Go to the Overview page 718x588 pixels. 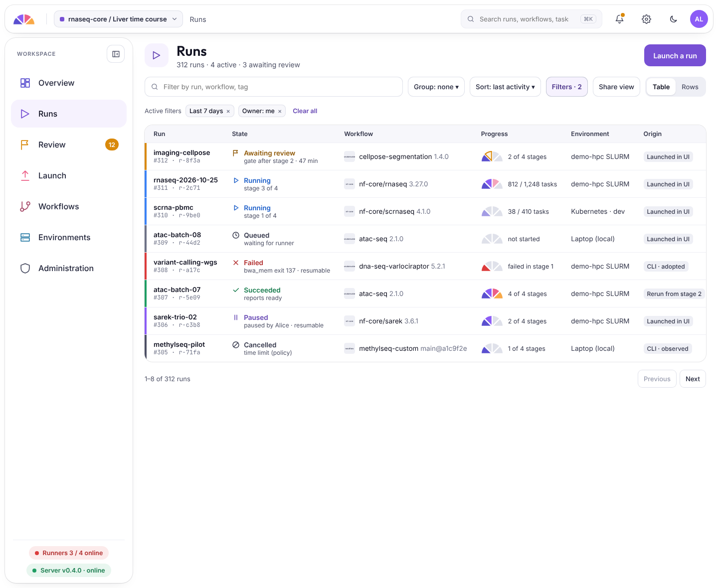(69, 83)
